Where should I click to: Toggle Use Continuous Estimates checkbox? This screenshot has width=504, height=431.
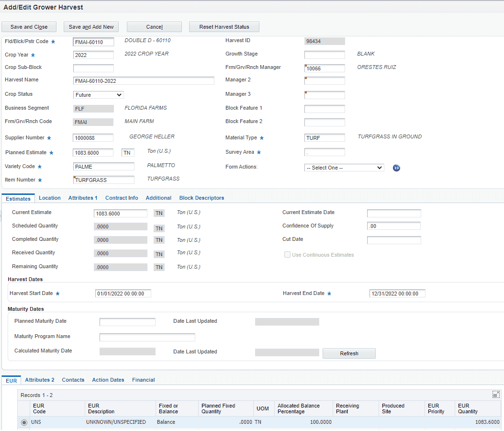click(x=287, y=255)
